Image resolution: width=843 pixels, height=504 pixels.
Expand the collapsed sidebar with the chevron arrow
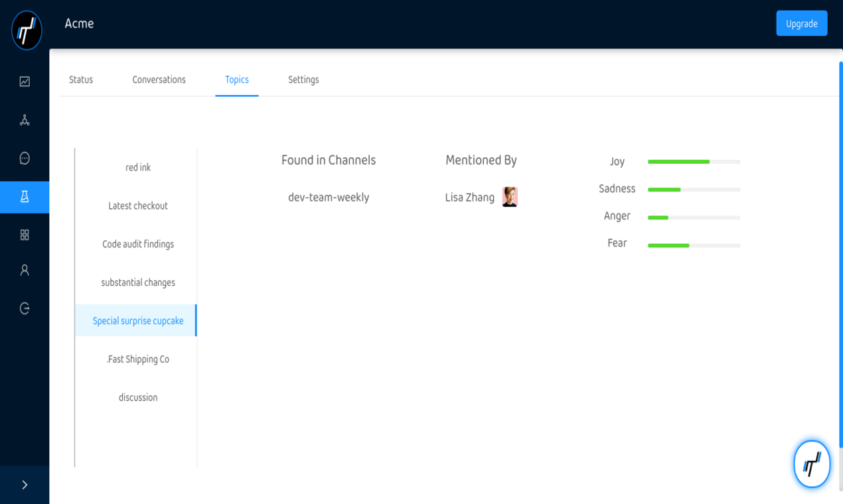pyautogui.click(x=25, y=485)
